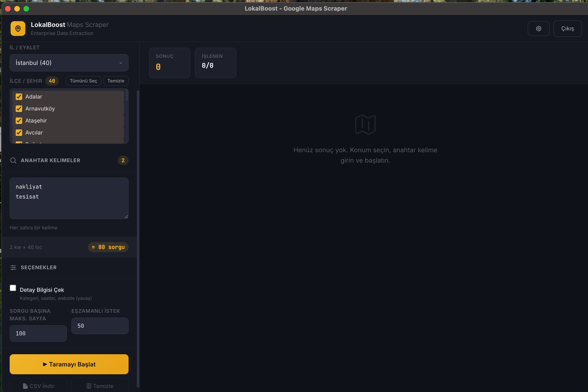
Task: Click the 'Arnavutköy' district name
Action: click(x=40, y=109)
